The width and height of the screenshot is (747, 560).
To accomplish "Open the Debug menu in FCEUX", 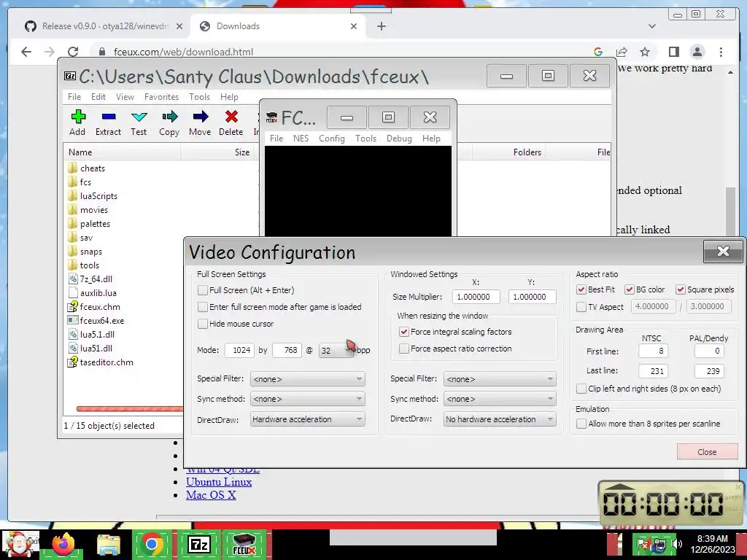I will click(x=399, y=138).
